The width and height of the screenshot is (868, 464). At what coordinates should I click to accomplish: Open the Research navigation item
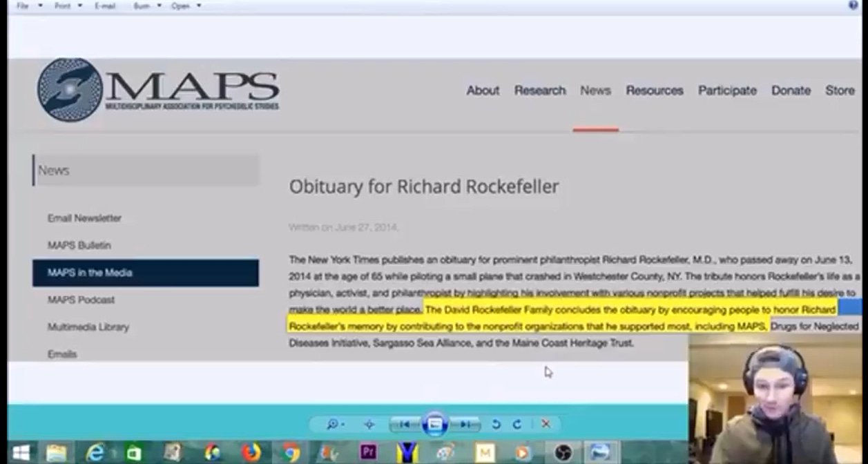click(x=540, y=90)
